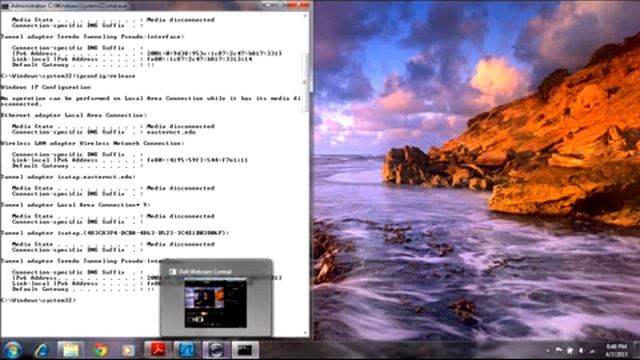Click the Show desktop strip
This screenshot has width=640, height=360.
(x=637, y=350)
